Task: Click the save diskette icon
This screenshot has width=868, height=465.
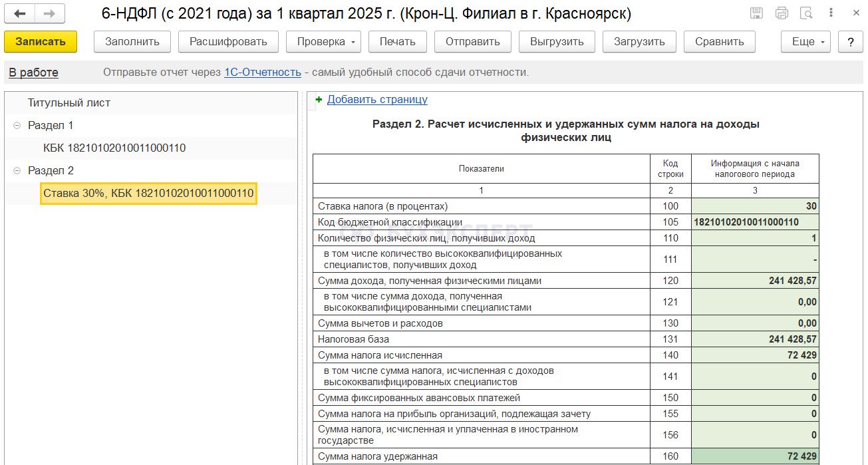Action: point(756,13)
